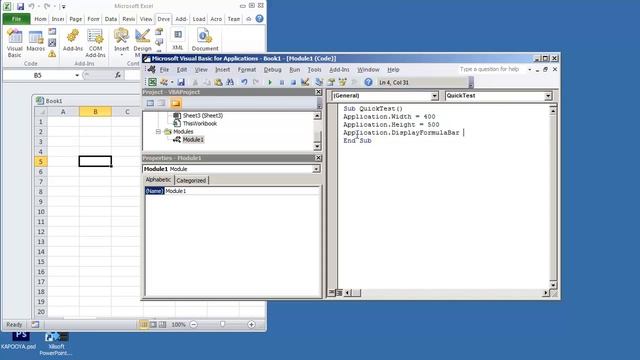Click the fx insert function icon
Viewport: 640px width, 360px height.
[x=118, y=75]
